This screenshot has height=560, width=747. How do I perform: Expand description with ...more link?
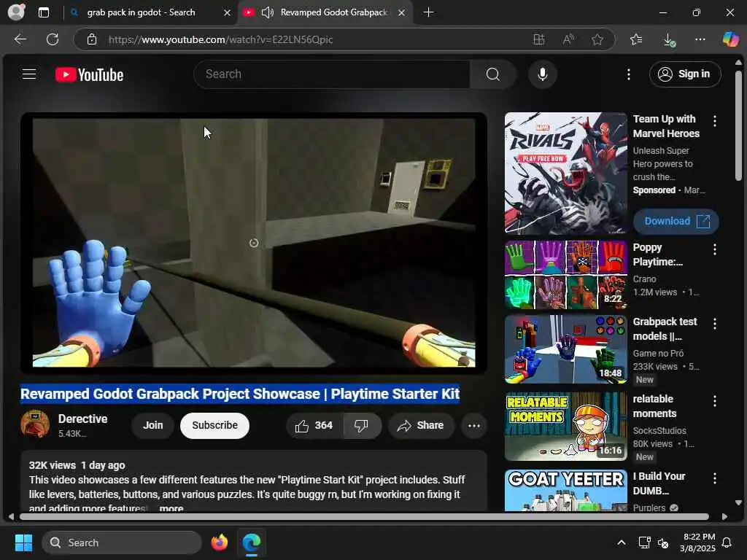(x=171, y=508)
